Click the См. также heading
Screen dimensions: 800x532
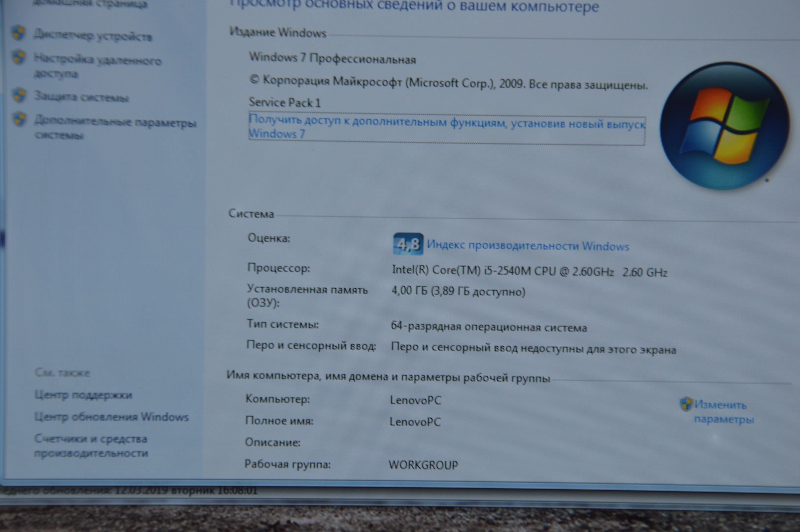(x=63, y=373)
